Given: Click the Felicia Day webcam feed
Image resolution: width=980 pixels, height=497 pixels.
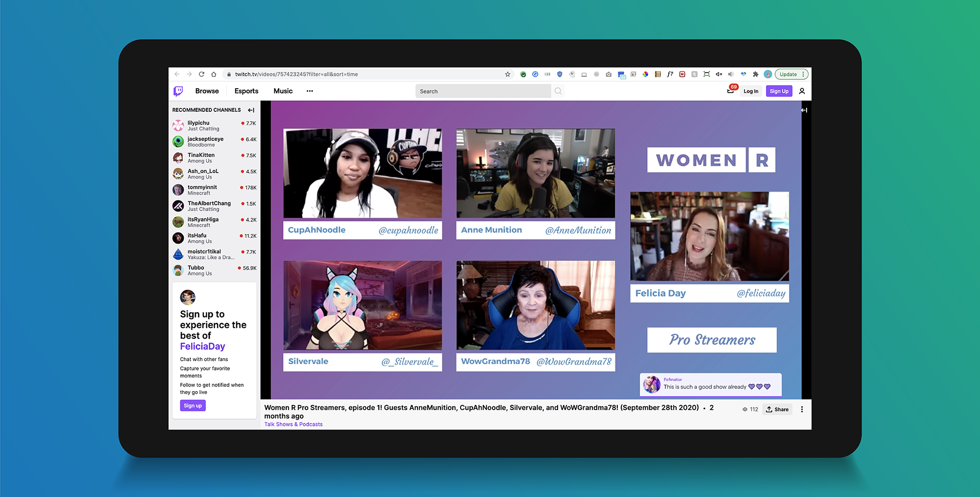Looking at the screenshot, I should (710, 236).
